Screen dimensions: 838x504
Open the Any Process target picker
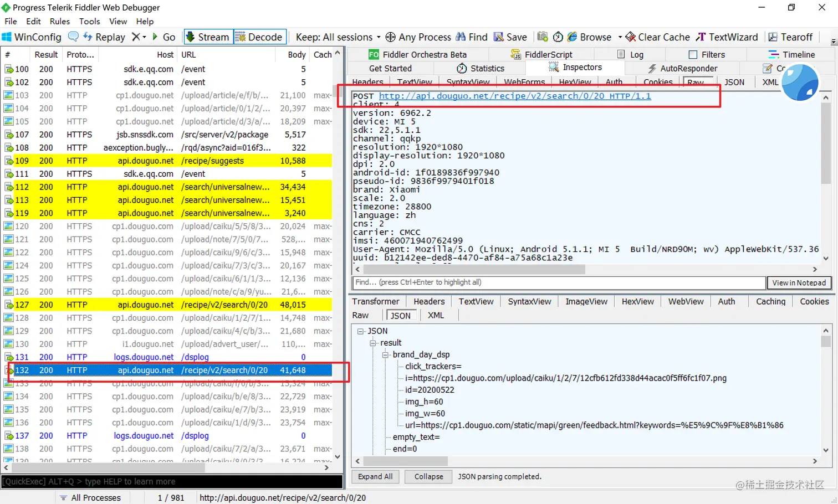pyautogui.click(x=418, y=37)
